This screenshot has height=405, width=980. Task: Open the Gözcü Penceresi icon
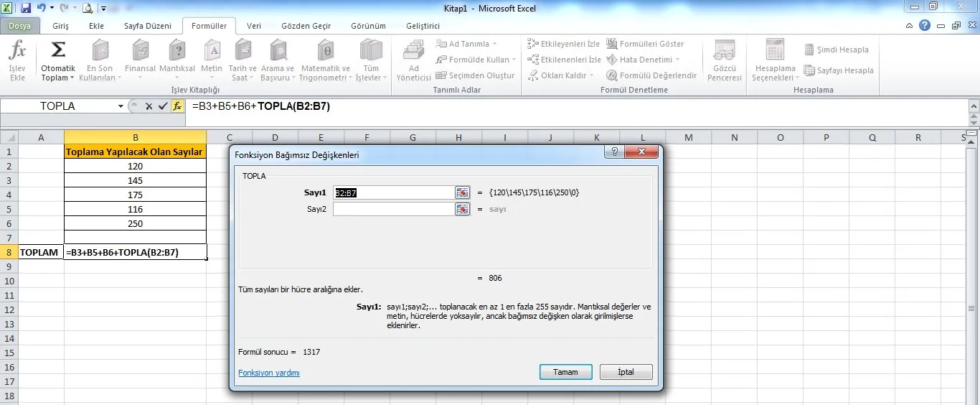click(724, 52)
